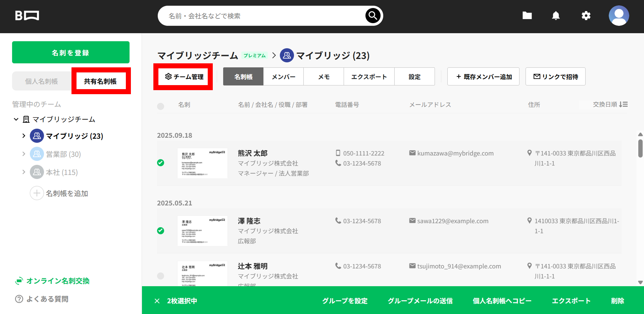This screenshot has height=314, width=644.
Task: Expand the マイブリッジ (23) chevron
Action: [23, 136]
